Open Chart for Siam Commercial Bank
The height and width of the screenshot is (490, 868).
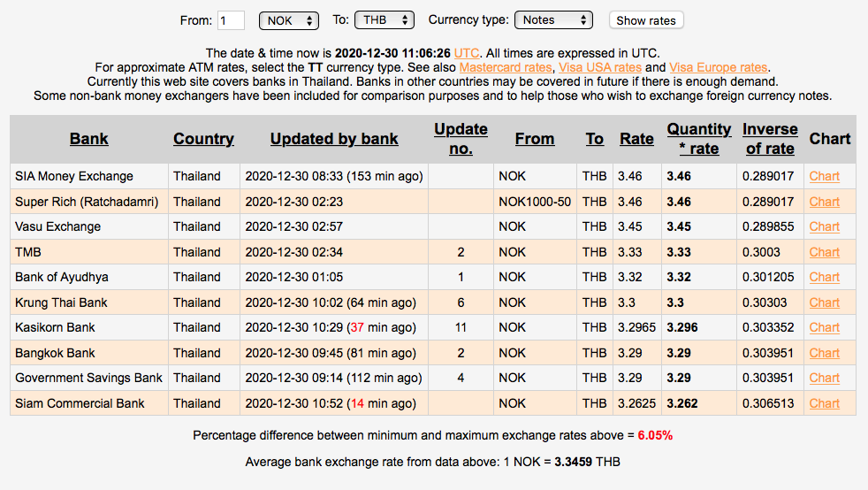[x=824, y=403]
